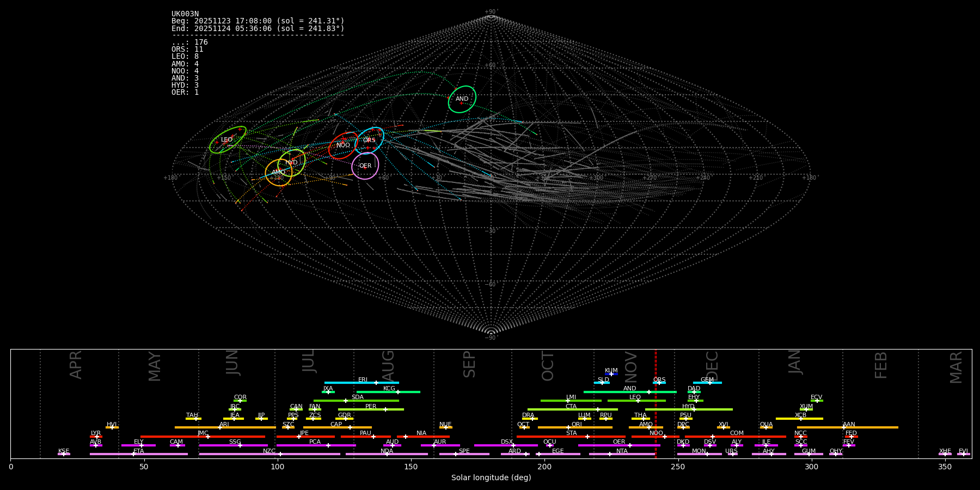Screen dimensions: 980x490
Task: Select the AAN orange shower bar
Action: coord(848,427)
